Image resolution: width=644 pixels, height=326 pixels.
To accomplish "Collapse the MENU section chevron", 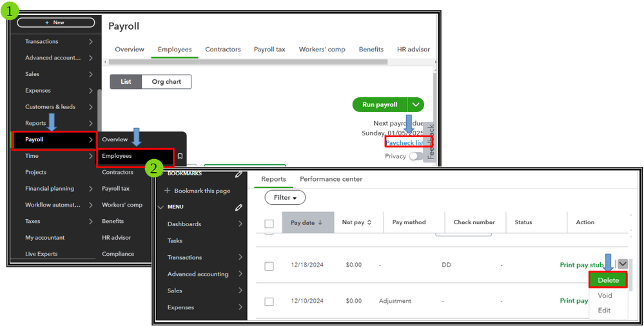I will 161,207.
